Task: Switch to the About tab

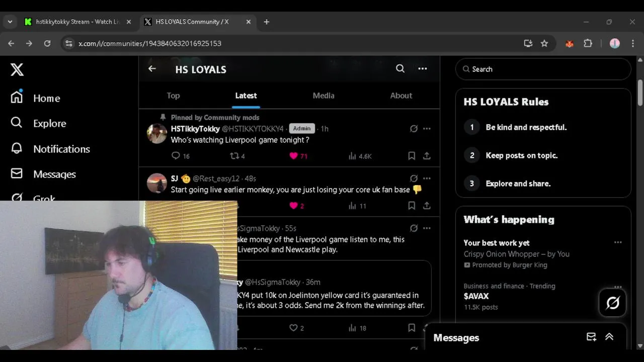Action: pos(401,96)
